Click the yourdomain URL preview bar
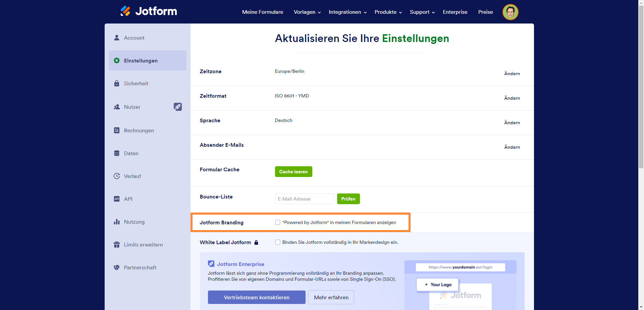Viewport: 644px width, 310px height. tap(461, 267)
